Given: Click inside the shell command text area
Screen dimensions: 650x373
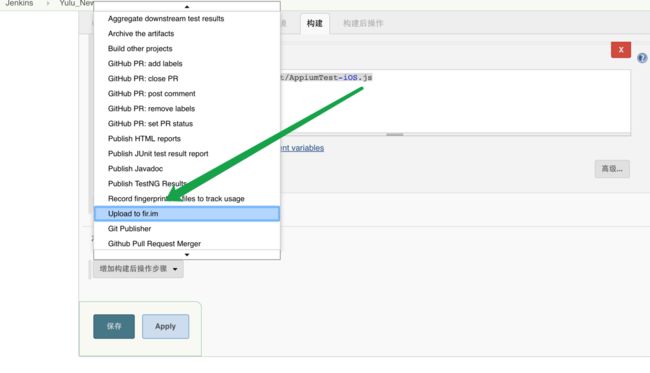Looking at the screenshot, I should (455, 102).
